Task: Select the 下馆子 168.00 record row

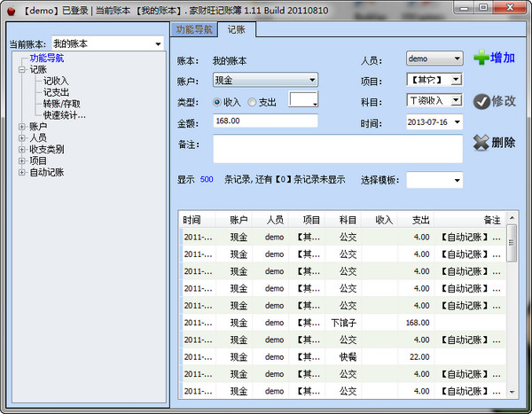Action: 342,323
